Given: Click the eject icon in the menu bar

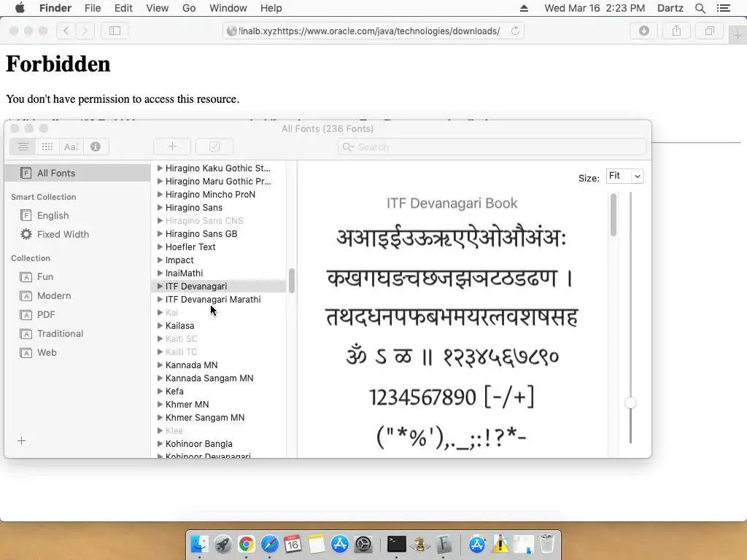Looking at the screenshot, I should click(524, 8).
